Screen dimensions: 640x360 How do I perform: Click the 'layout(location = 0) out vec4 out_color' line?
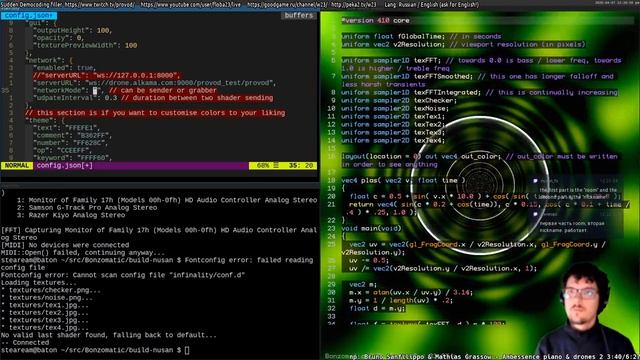[480, 160]
